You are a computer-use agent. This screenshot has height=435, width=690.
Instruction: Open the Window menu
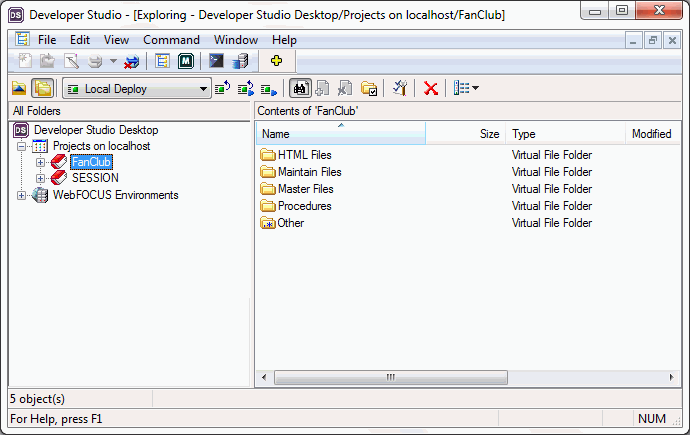click(x=236, y=40)
